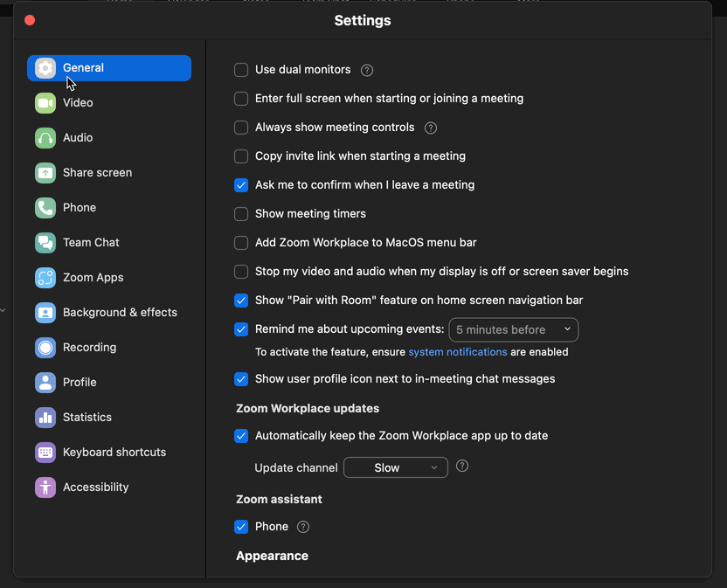Click the collapse chevron on the left edge

point(3,308)
